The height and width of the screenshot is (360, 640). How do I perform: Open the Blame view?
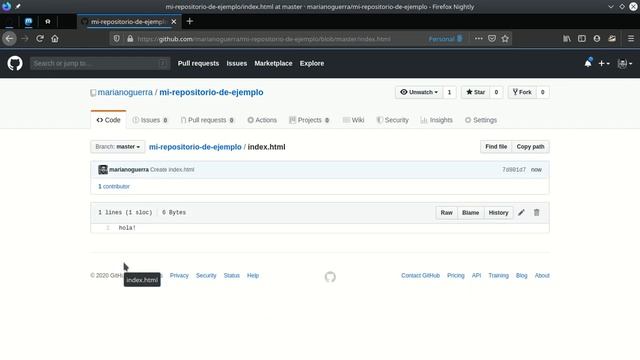(470, 213)
